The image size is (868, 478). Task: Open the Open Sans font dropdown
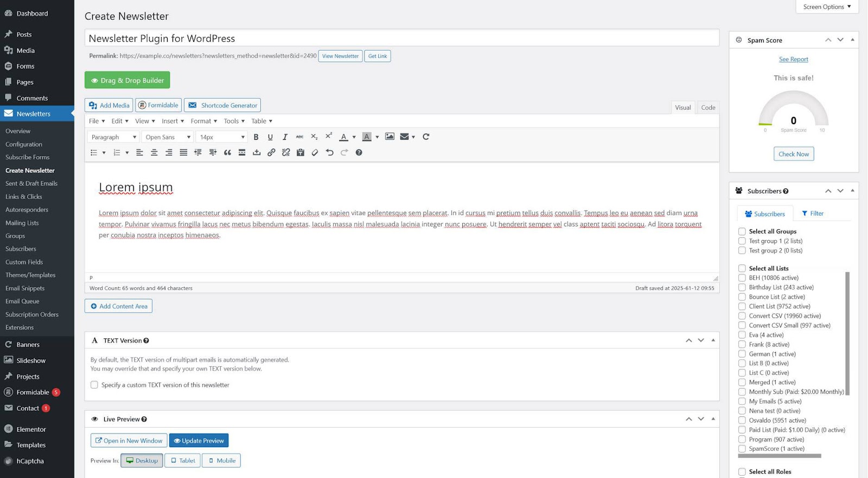point(168,137)
